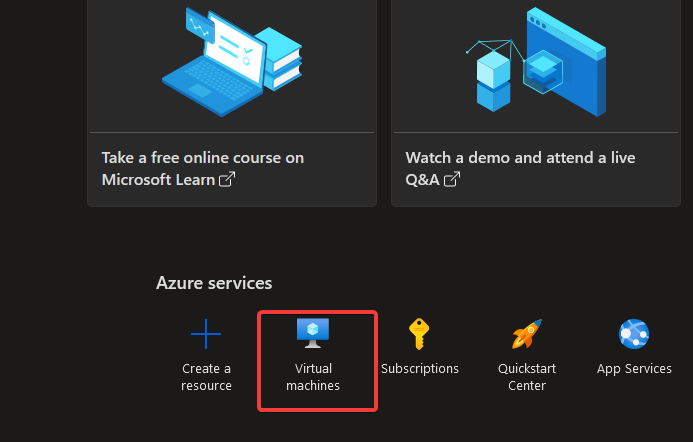Open the Subscriptions key icon
This screenshot has width=693, height=442.
(x=419, y=334)
